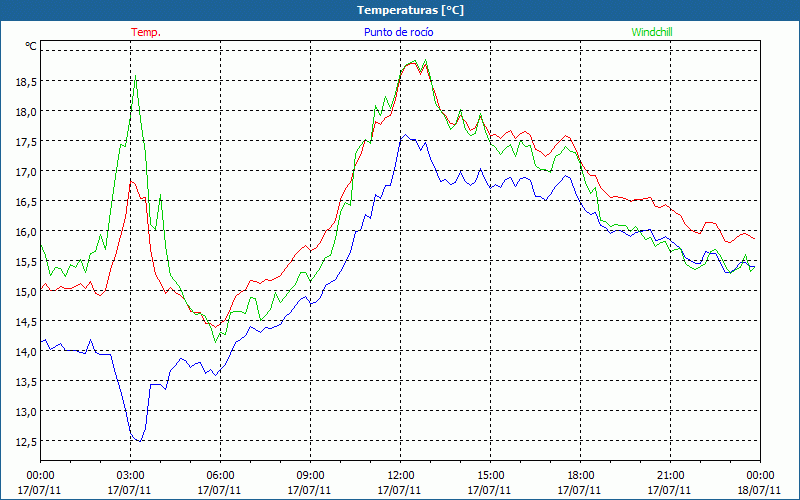Click the 06:00 time axis label
Image resolution: width=800 pixels, height=500 pixels.
220,476
